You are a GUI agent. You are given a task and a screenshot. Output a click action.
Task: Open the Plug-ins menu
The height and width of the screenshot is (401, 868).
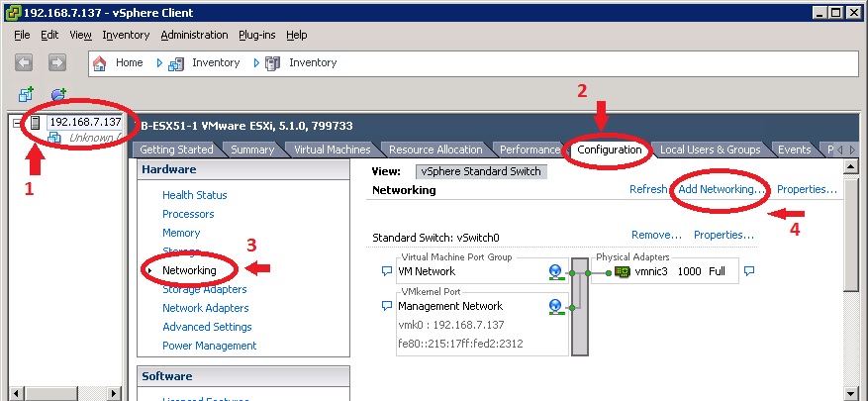click(256, 35)
